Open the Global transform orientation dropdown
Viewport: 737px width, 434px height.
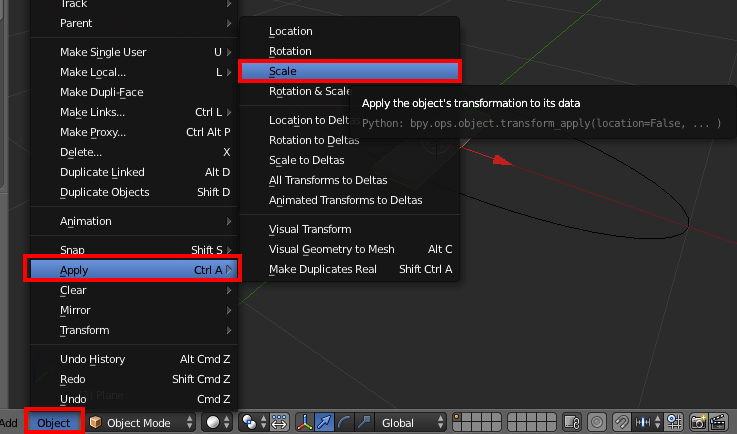click(412, 423)
